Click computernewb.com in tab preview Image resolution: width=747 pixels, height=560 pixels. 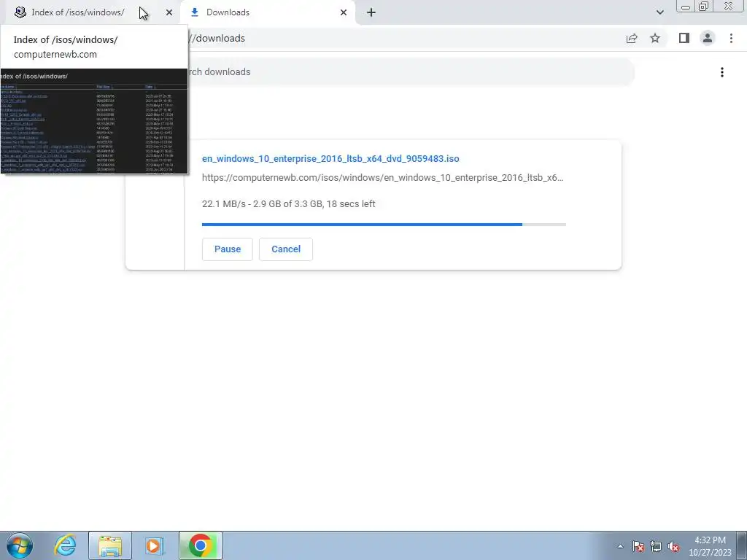[x=55, y=54]
